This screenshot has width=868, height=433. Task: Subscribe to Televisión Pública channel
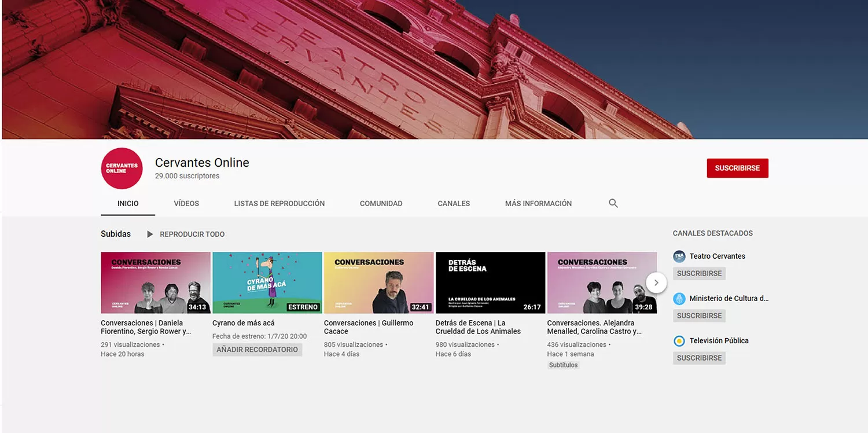pos(699,358)
